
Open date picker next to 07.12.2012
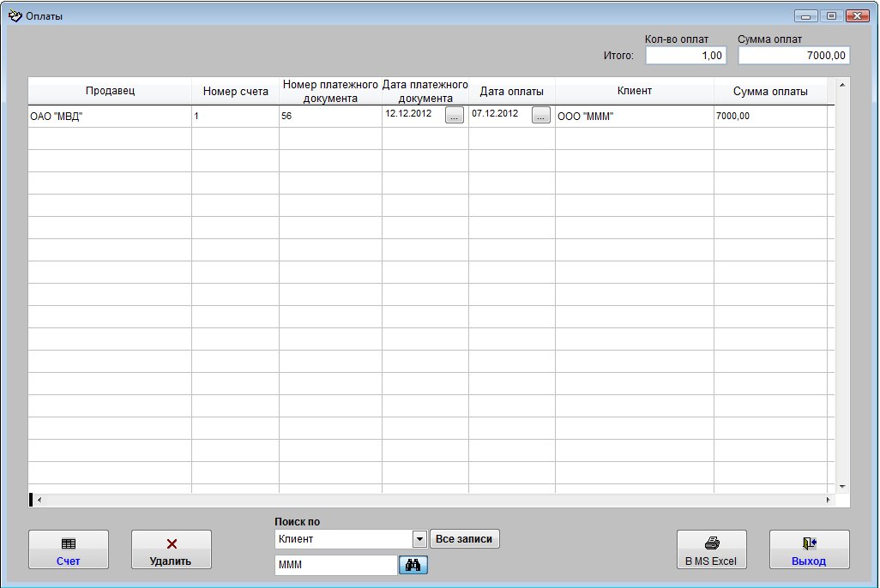click(x=541, y=115)
